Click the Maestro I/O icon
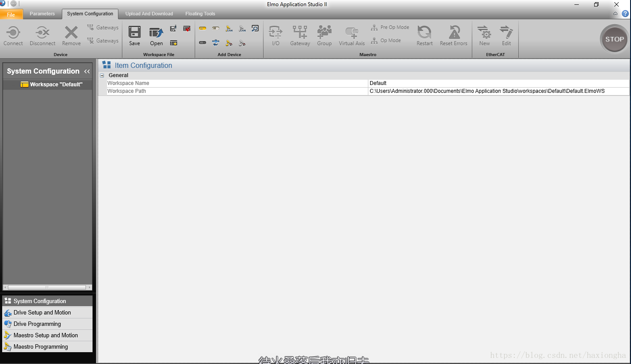 (x=275, y=35)
